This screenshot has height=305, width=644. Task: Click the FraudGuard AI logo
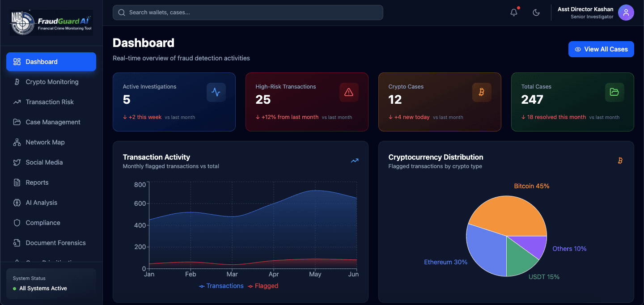coord(51,23)
